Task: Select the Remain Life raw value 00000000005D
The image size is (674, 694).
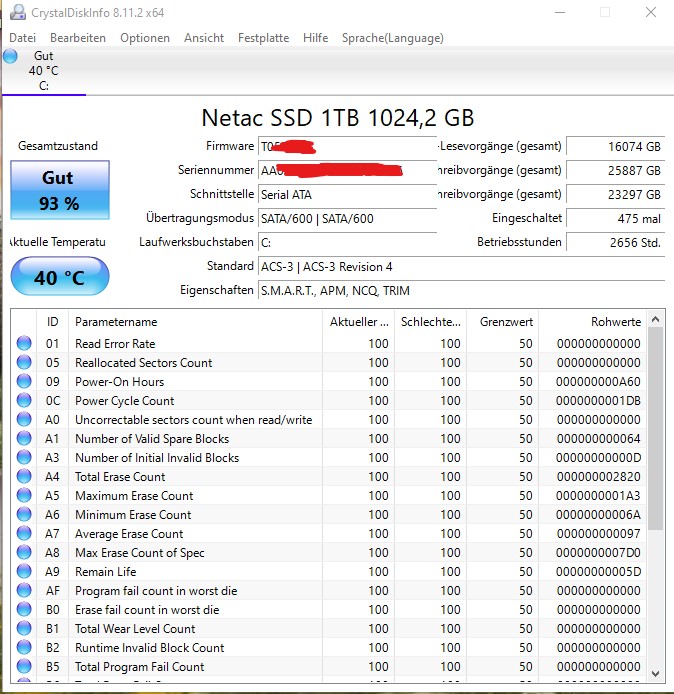Action: click(598, 571)
